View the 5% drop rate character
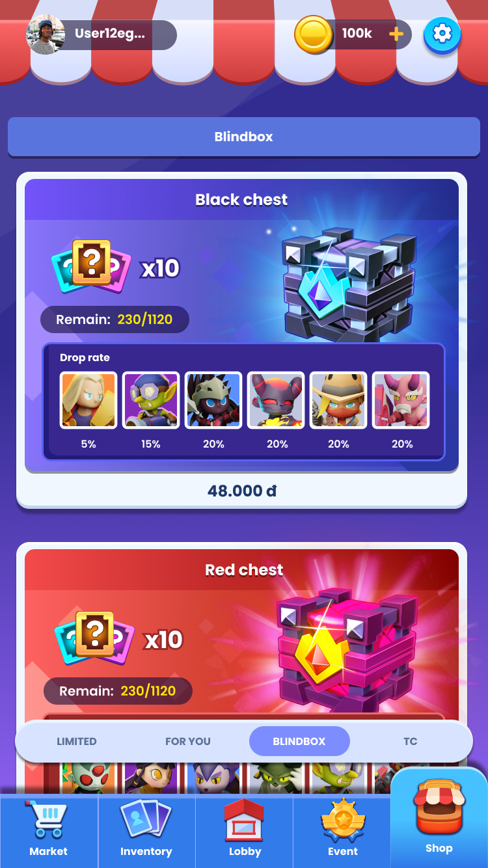Viewport: 488px width, 868px height. [x=88, y=400]
